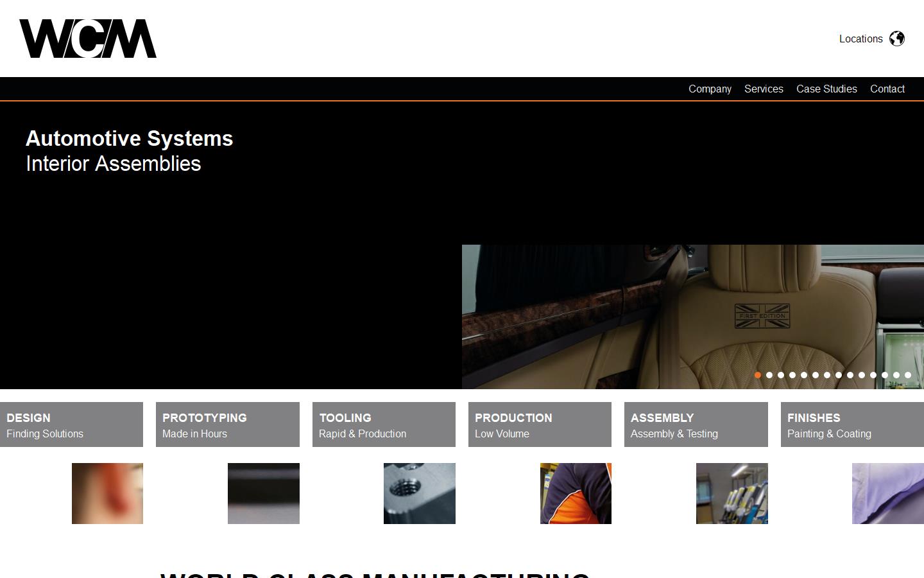Select the first carousel slide dot
The height and width of the screenshot is (578, 924).
(757, 375)
